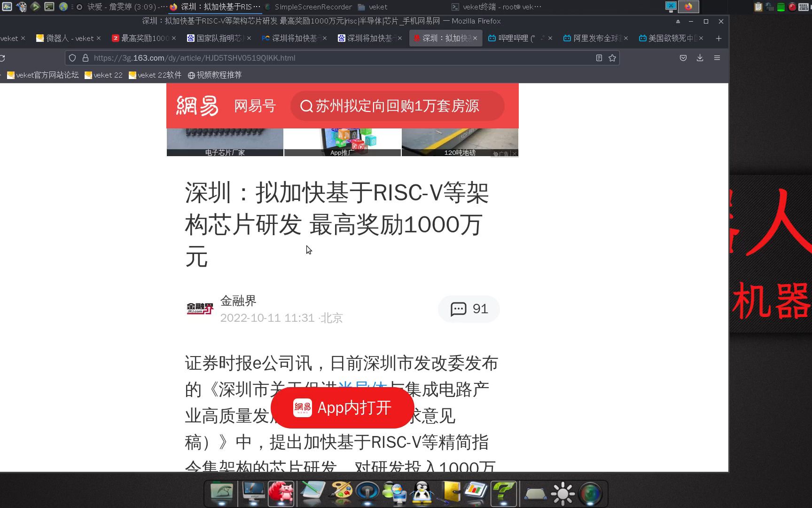
Task: Show site security info via padlock icon
Action: 86,58
